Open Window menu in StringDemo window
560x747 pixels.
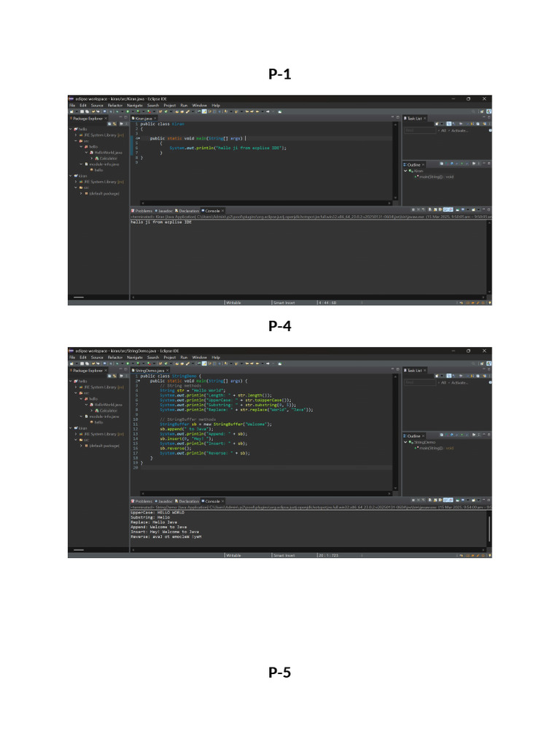pos(200,357)
